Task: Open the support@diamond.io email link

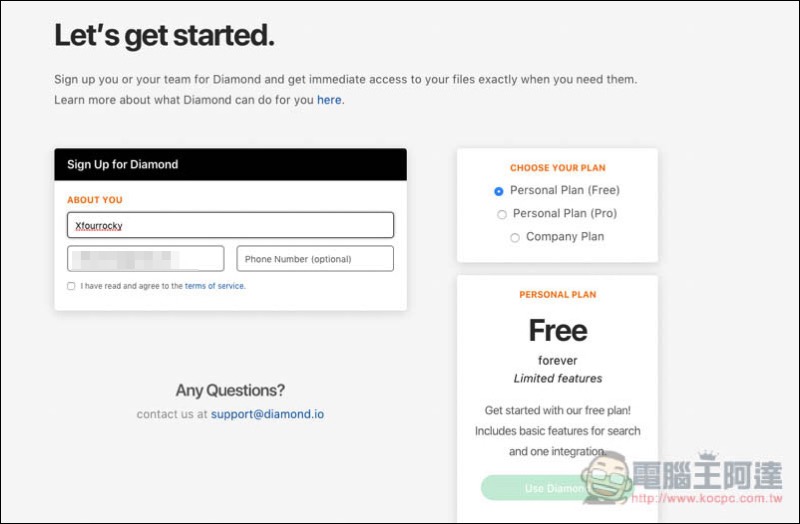Action: point(267,414)
